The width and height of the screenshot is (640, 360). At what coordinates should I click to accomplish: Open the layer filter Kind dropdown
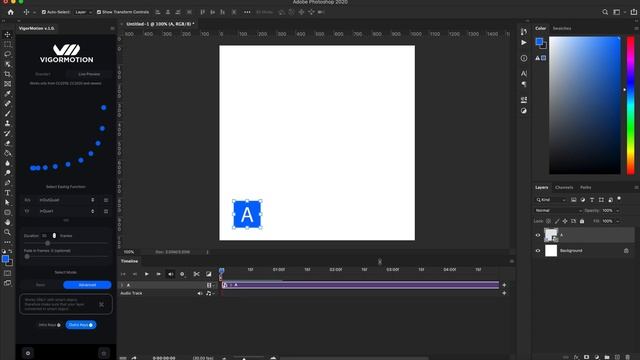tap(551, 200)
